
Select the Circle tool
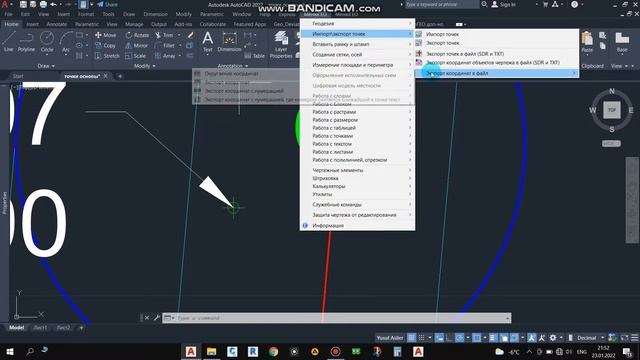tap(47, 42)
